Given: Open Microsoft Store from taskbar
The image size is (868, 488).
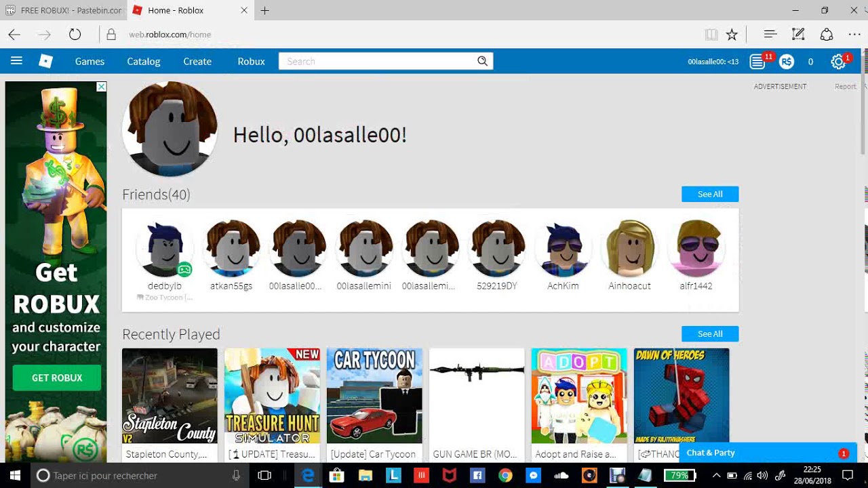Looking at the screenshot, I should [x=336, y=476].
